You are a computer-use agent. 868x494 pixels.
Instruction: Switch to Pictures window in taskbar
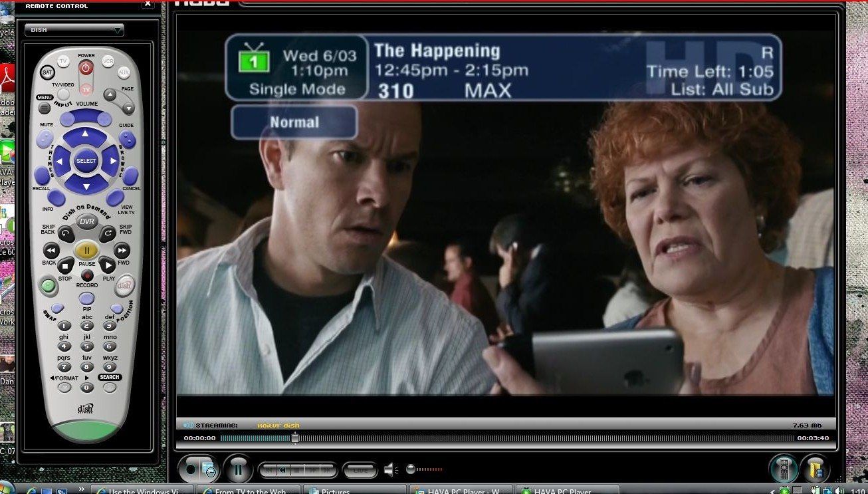tap(354, 490)
